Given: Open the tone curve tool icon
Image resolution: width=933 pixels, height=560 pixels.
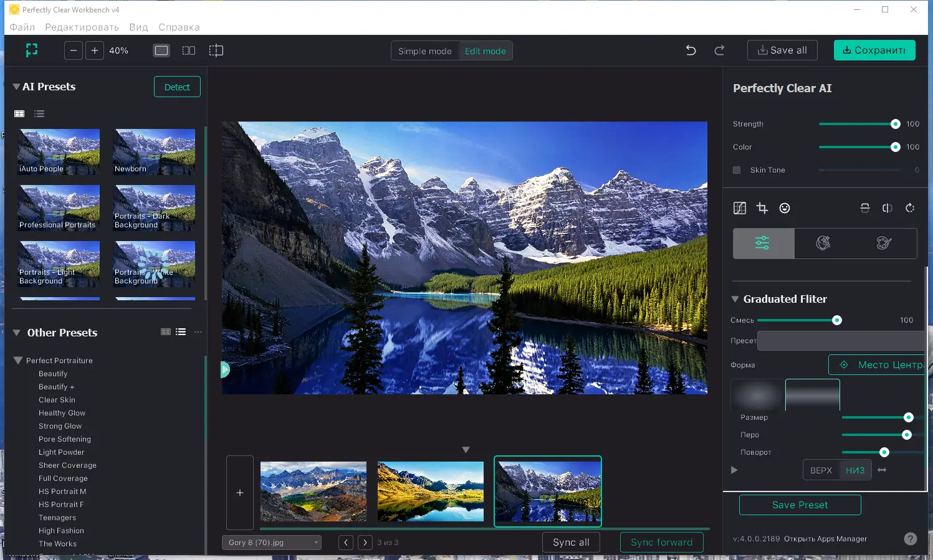Looking at the screenshot, I should (740, 208).
